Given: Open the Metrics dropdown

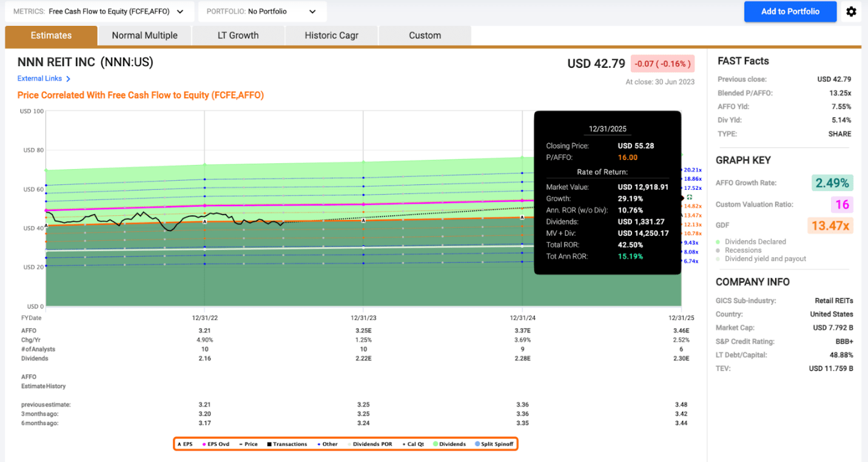Looking at the screenshot, I should pyautogui.click(x=100, y=12).
